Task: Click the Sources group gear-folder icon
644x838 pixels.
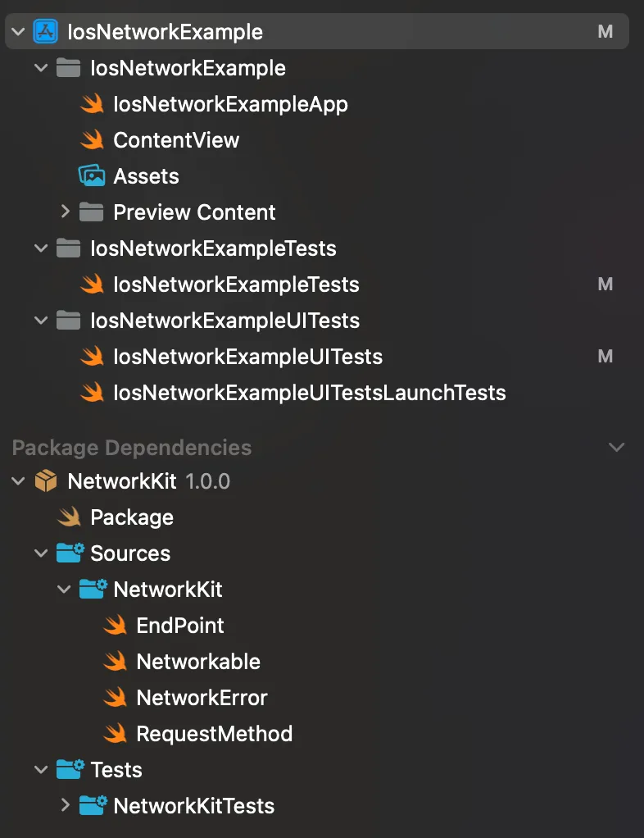Action: pos(70,553)
